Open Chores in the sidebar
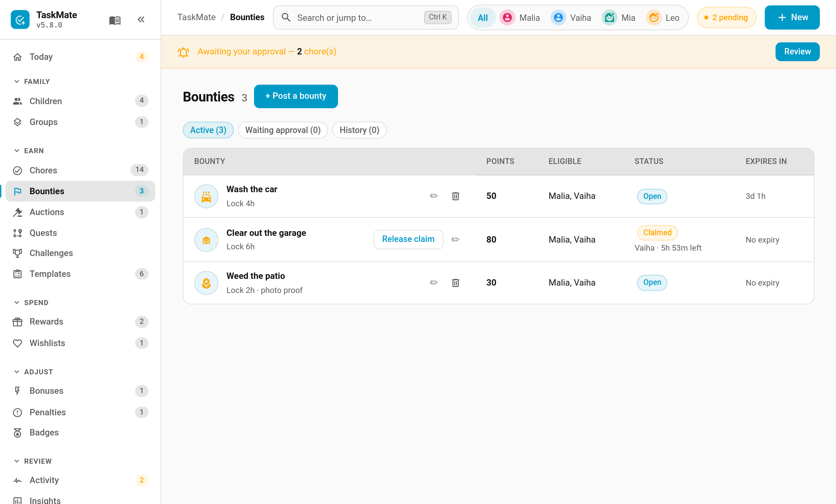Viewport: 836px width, 504px height. pos(80,170)
